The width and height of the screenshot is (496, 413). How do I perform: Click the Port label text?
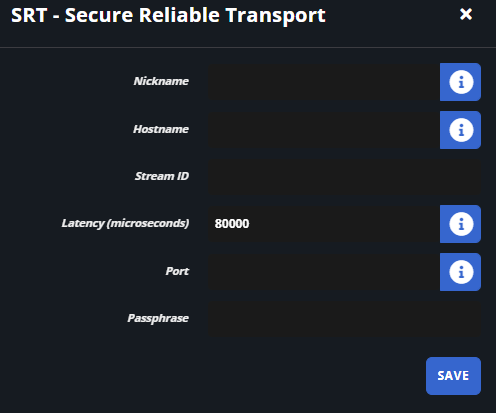coord(177,271)
